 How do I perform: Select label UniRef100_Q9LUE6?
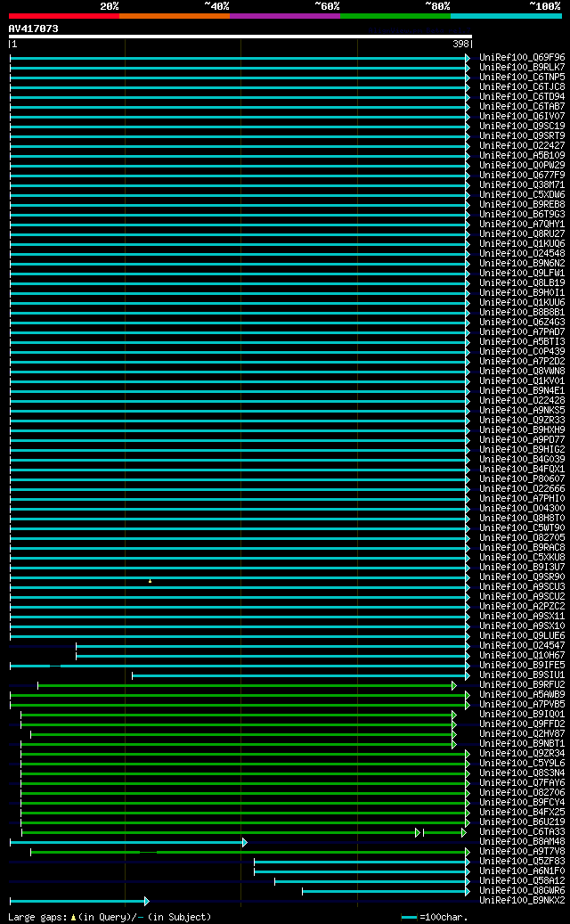click(x=522, y=636)
